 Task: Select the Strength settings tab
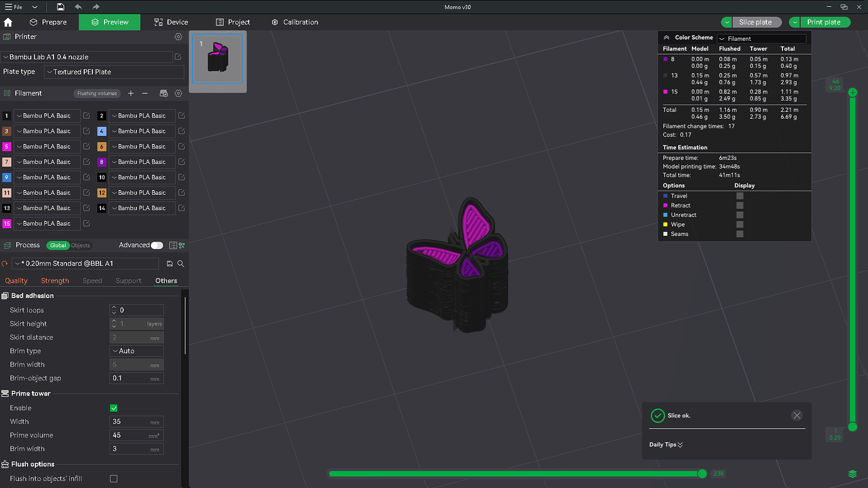55,281
